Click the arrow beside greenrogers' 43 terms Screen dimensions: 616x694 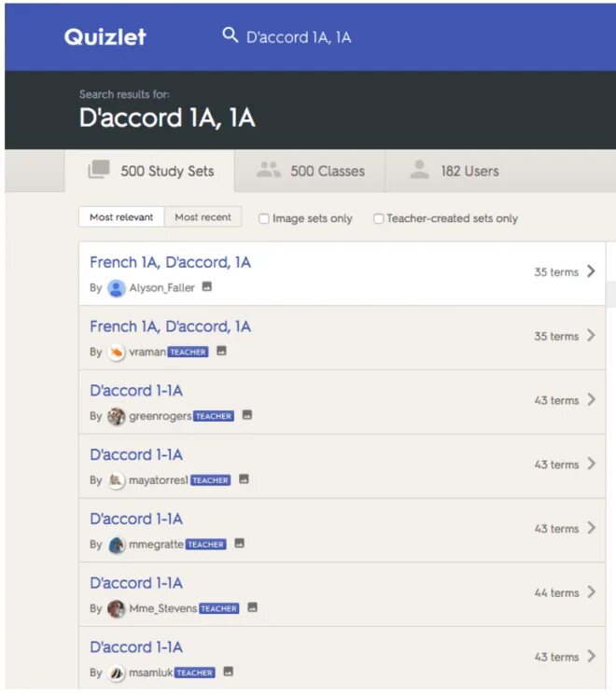pyautogui.click(x=591, y=399)
